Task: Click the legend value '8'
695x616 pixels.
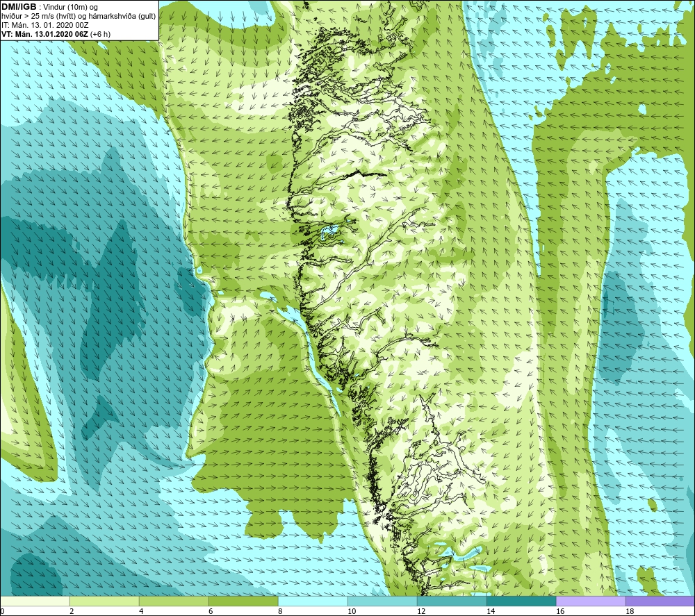Action: pyautogui.click(x=280, y=612)
